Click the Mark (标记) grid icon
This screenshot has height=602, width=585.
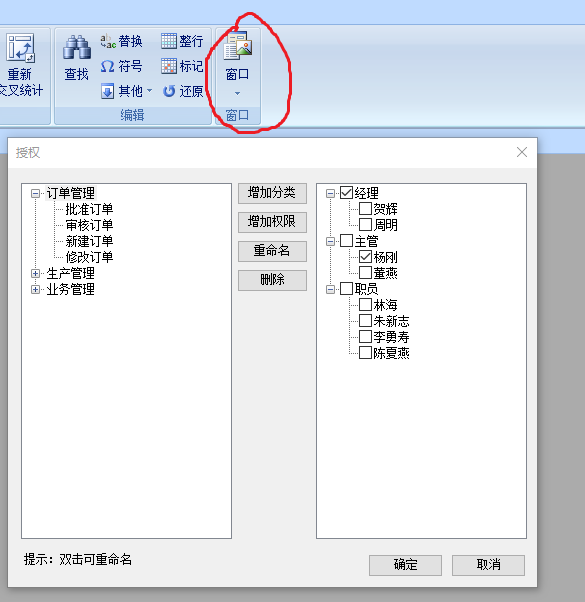point(169,66)
